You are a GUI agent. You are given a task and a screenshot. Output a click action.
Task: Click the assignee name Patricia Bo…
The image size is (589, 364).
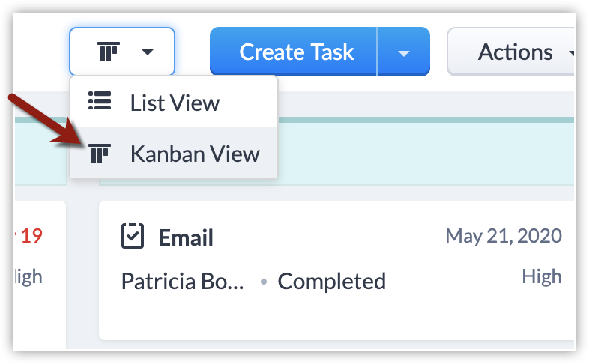click(x=183, y=282)
